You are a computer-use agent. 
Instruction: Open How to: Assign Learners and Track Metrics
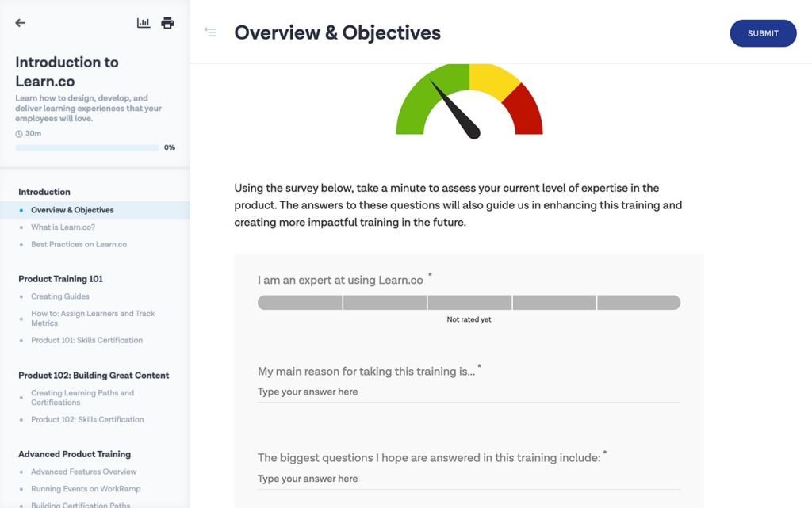point(94,318)
